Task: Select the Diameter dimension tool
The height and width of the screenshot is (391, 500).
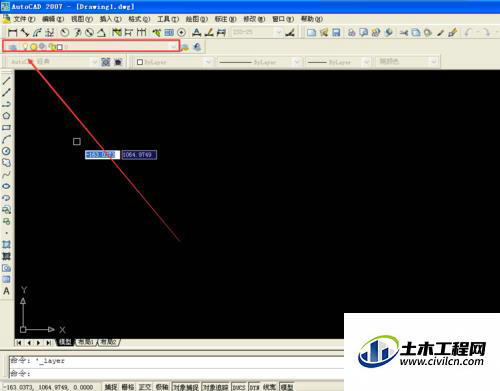Action: (89, 33)
